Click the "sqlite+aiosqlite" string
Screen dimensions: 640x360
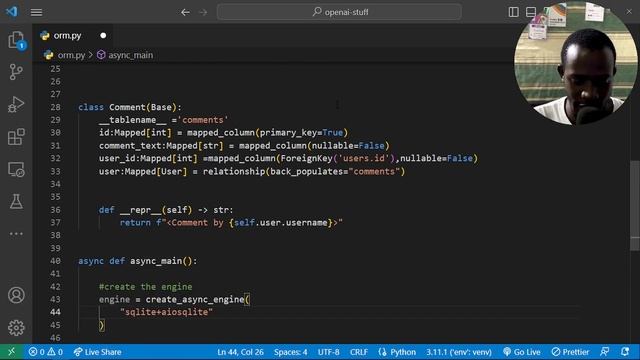point(167,312)
